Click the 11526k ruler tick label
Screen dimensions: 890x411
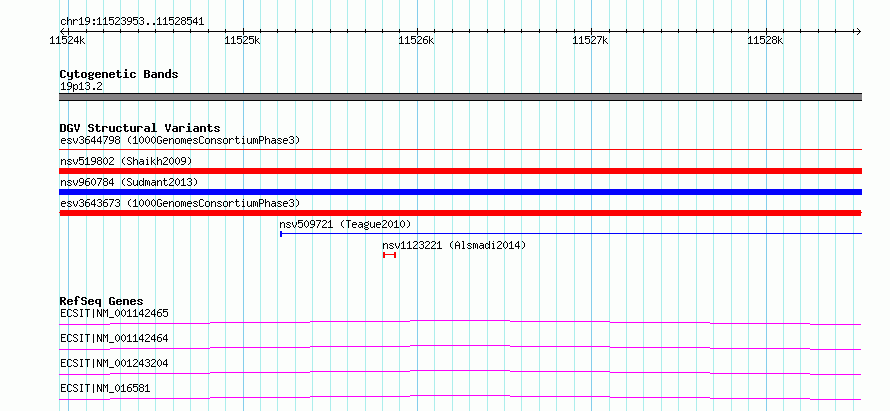tap(417, 40)
